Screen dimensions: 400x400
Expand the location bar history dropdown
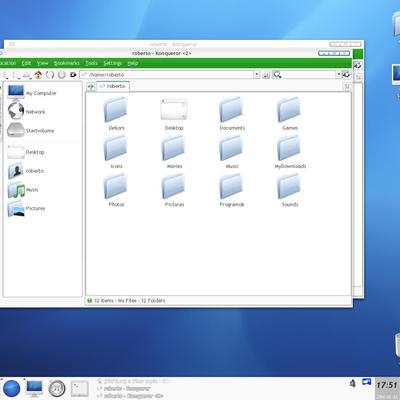pos(256,75)
